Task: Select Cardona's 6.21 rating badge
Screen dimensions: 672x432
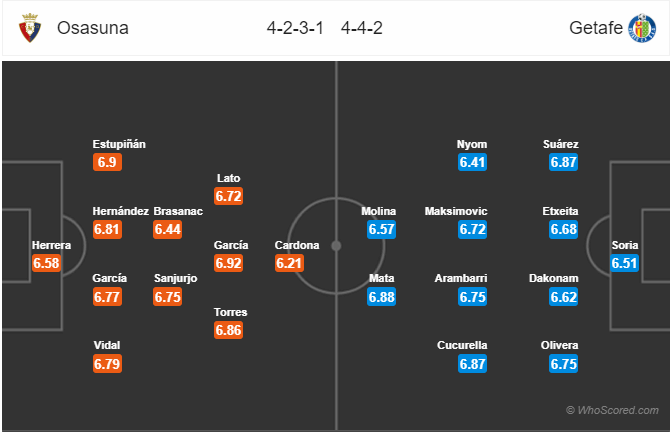Action: point(289,263)
